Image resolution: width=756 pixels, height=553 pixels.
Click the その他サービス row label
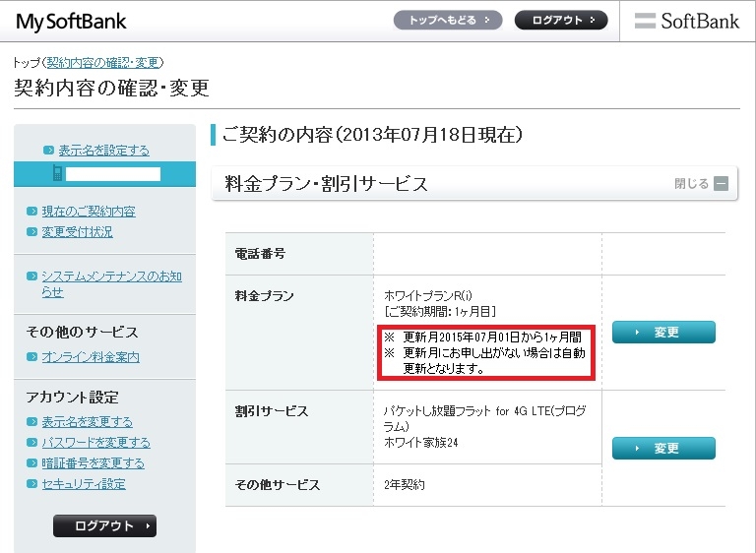tap(278, 484)
